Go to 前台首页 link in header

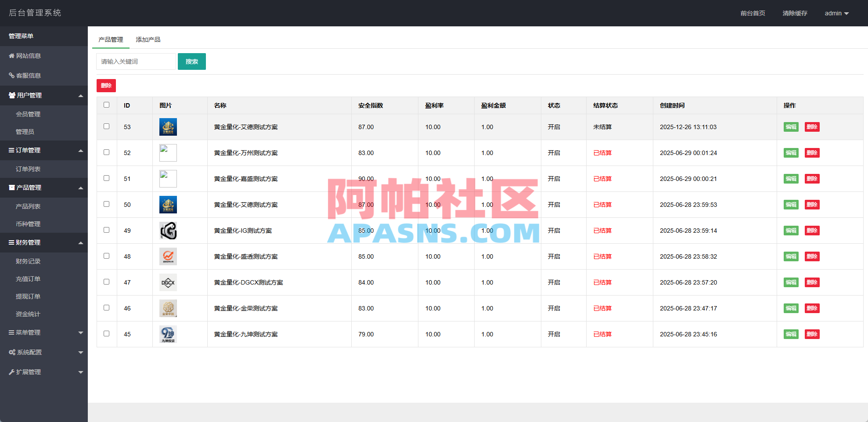coord(753,13)
